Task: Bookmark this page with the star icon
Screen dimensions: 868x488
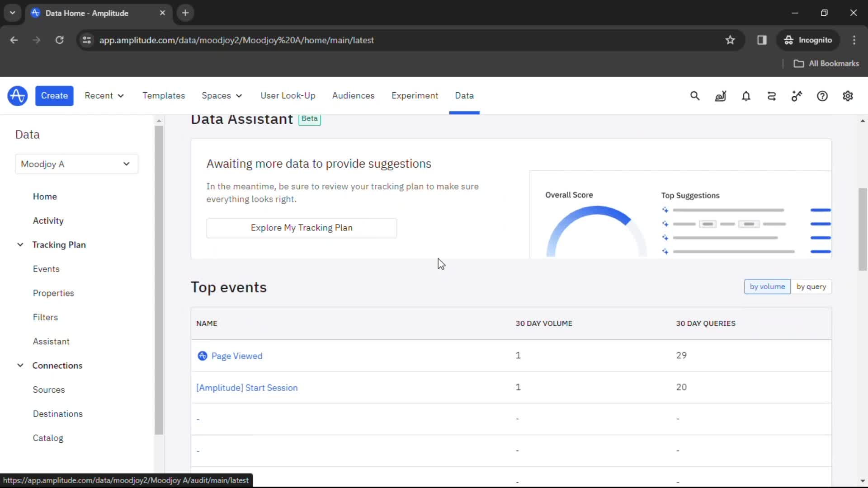Action: pos(730,40)
